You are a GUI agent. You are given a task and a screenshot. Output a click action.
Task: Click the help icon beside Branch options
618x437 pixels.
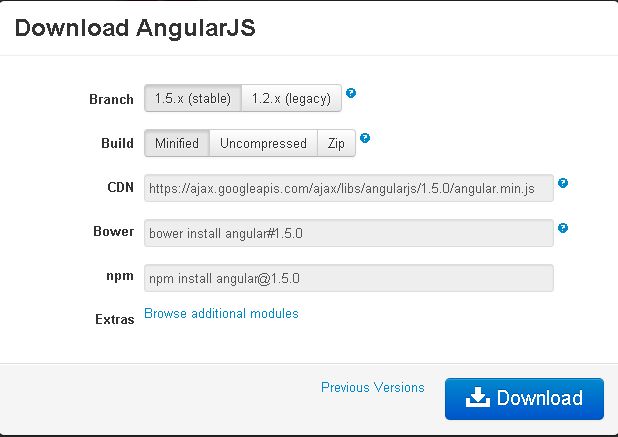(351, 93)
